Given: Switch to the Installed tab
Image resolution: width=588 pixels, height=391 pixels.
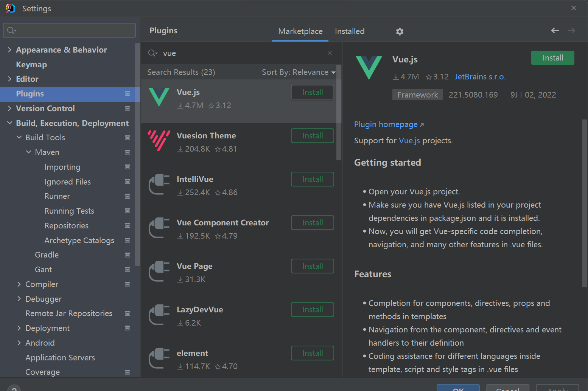Looking at the screenshot, I should coord(350,31).
